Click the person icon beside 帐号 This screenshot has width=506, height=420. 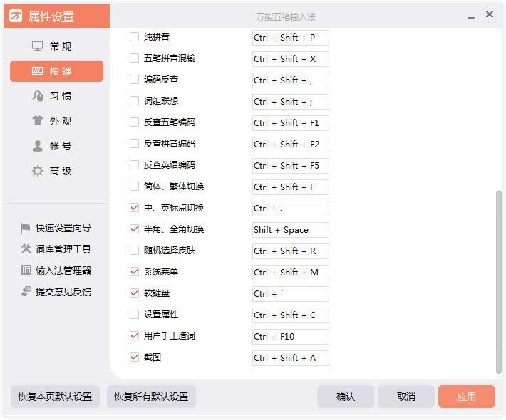pyautogui.click(x=38, y=146)
